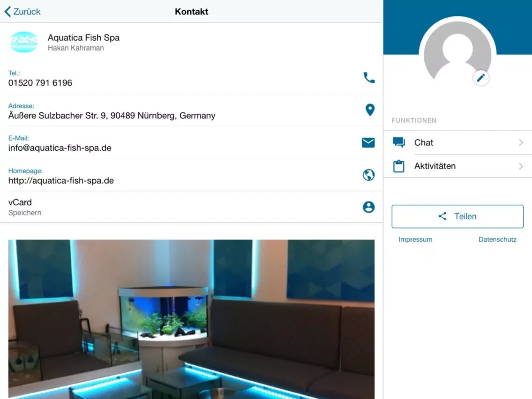Click the Aquatica Fish Spa logo
The image size is (532, 399).
(x=23, y=42)
